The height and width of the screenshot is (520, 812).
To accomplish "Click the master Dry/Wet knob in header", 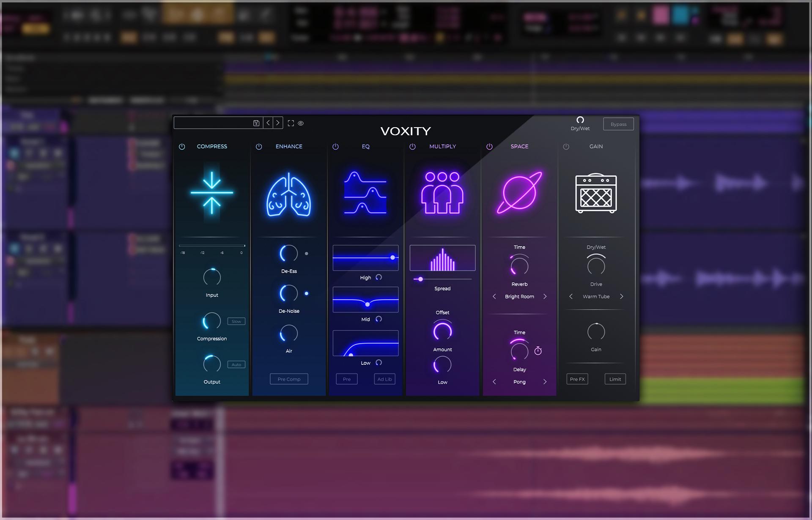I will [580, 120].
